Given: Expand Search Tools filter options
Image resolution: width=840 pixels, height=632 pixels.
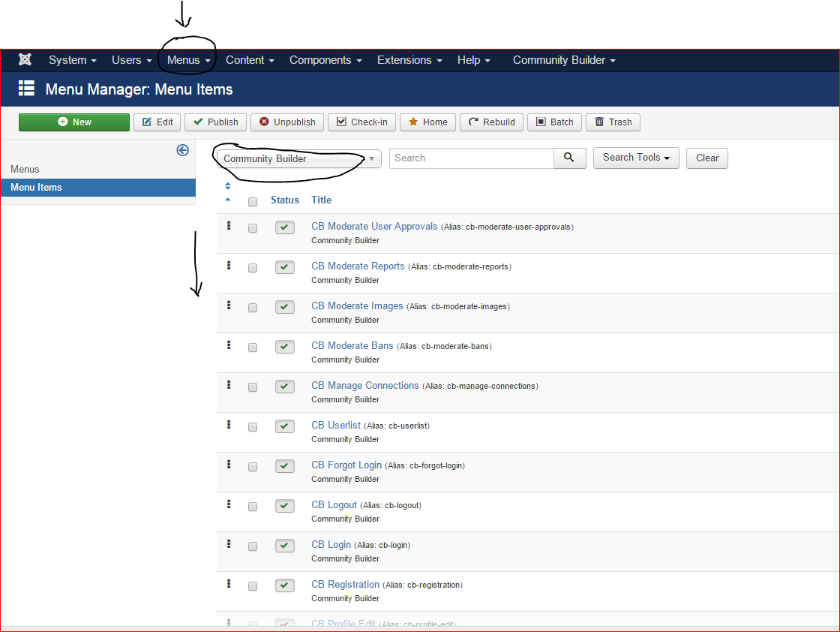Looking at the screenshot, I should pos(636,158).
